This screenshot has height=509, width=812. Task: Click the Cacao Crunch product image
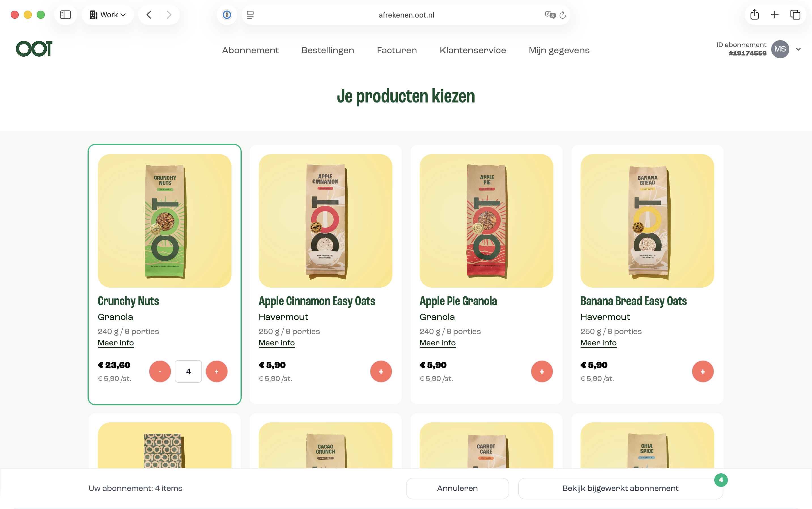pos(326,445)
